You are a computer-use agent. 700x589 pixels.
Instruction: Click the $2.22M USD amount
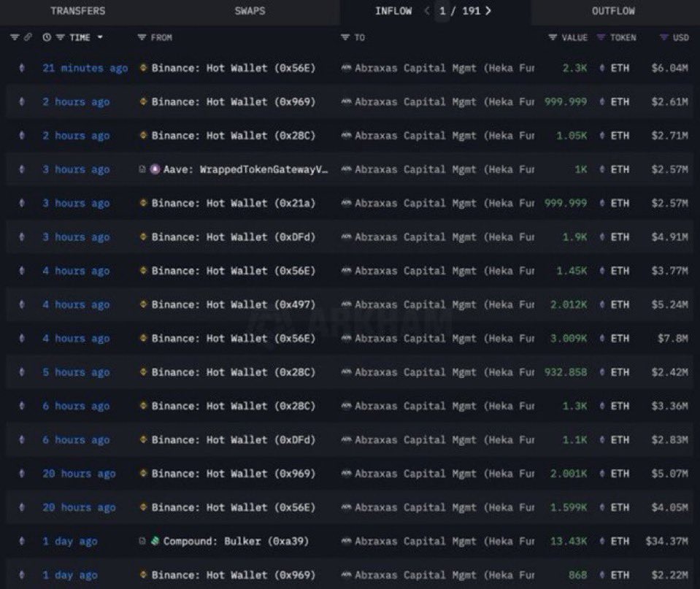pyautogui.click(x=669, y=575)
